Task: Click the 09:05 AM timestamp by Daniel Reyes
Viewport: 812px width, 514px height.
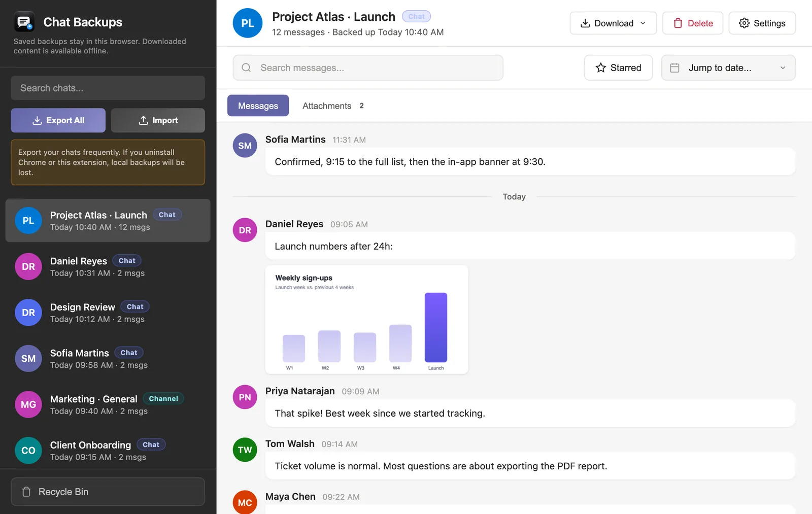Action: pyautogui.click(x=349, y=224)
